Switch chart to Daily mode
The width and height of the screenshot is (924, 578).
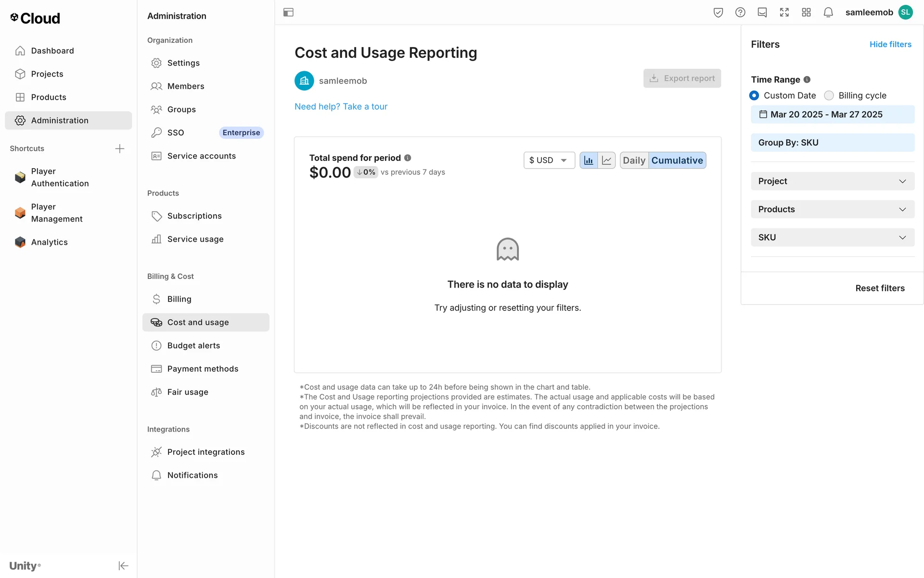click(x=634, y=160)
